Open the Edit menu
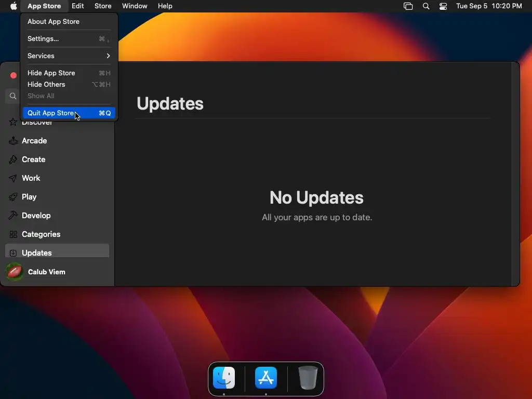 [x=78, y=6]
